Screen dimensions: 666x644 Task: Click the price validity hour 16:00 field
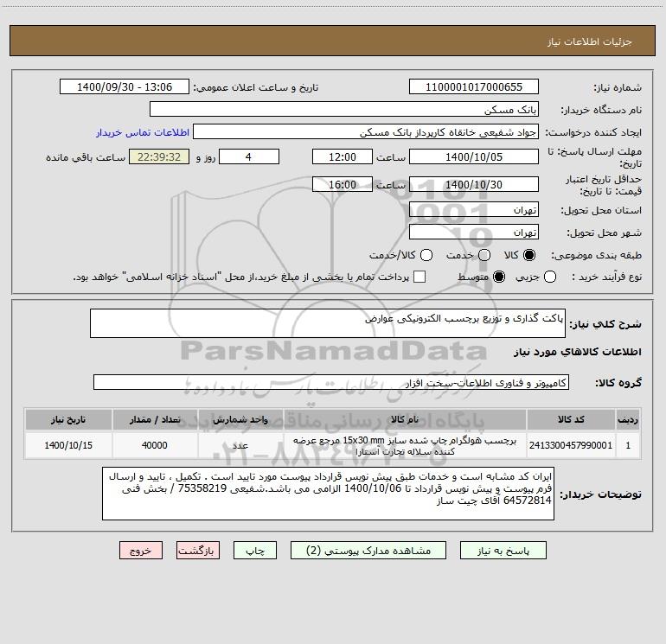343,184
